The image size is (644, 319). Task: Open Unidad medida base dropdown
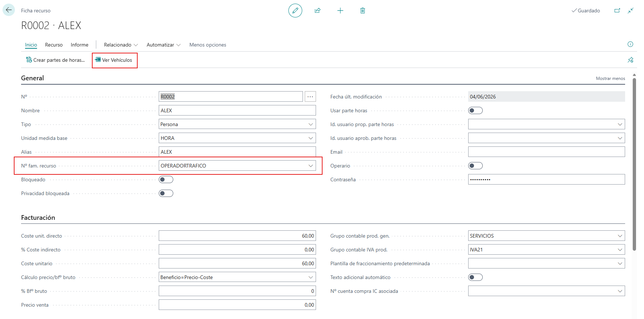tap(311, 138)
